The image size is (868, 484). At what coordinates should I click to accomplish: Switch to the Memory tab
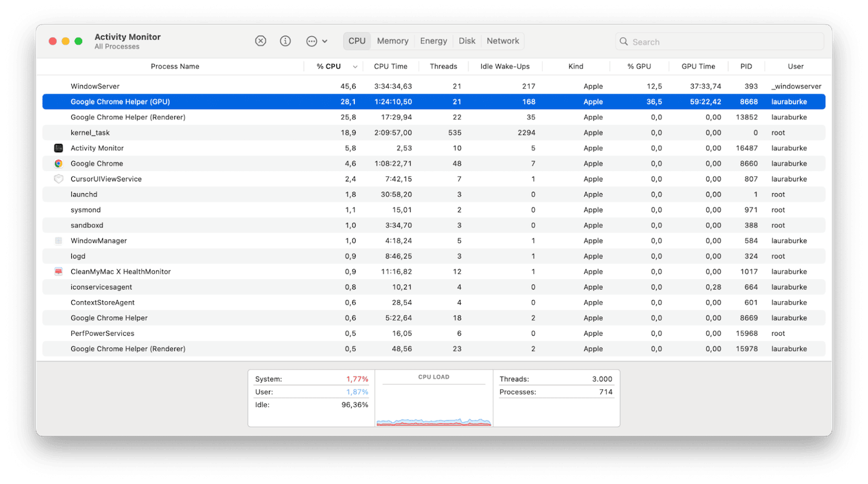coord(393,40)
